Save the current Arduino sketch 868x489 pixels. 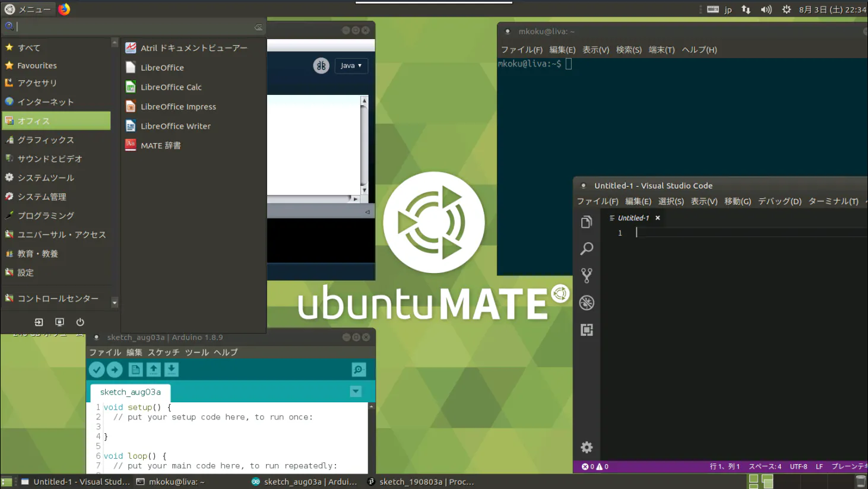171,370
